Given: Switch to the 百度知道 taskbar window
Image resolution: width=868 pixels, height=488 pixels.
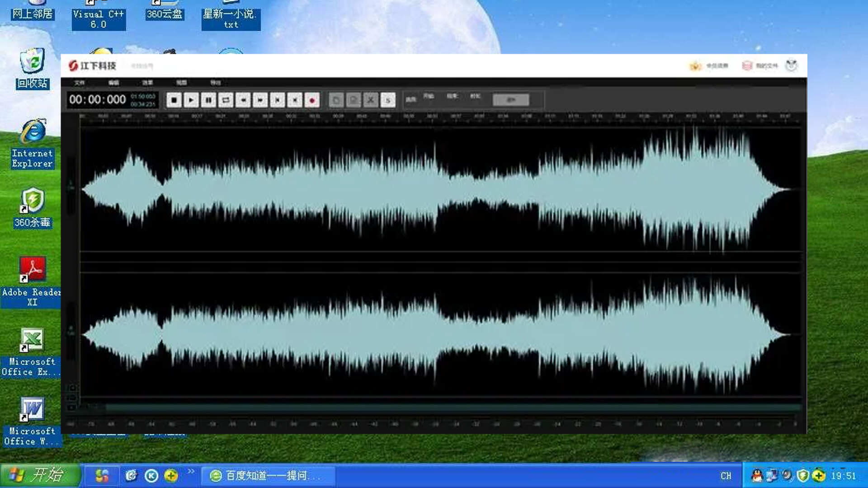Looking at the screenshot, I should coord(269,476).
